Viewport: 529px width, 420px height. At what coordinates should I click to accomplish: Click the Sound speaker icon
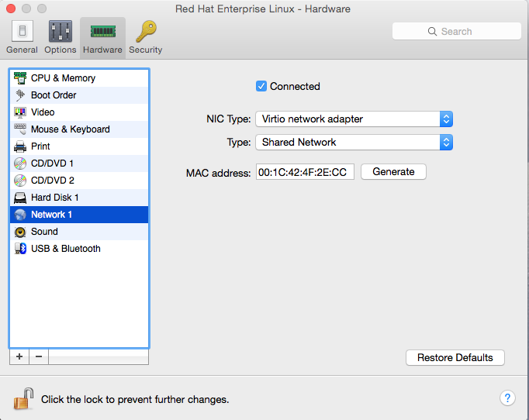click(20, 232)
